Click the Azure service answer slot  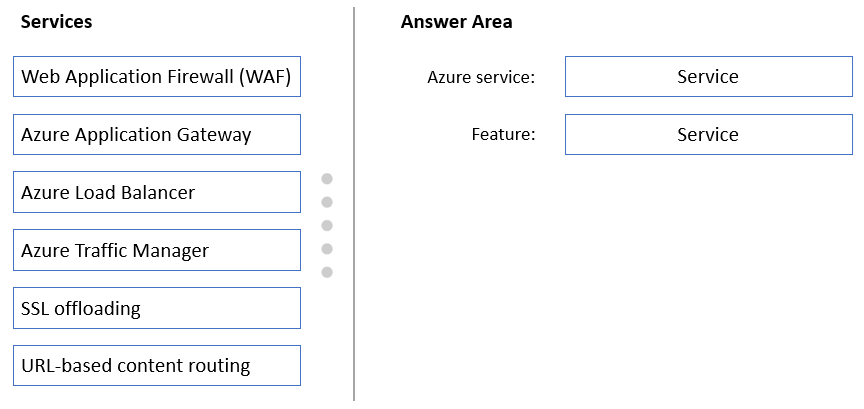point(709,76)
